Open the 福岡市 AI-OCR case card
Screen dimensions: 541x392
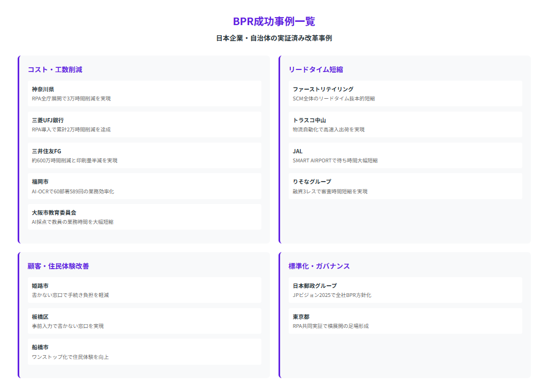[144, 186]
